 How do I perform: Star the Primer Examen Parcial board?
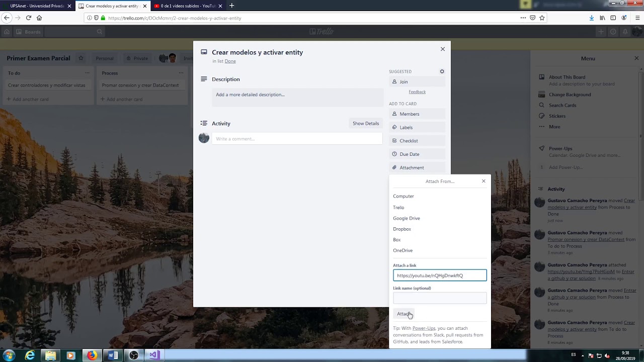click(80, 58)
